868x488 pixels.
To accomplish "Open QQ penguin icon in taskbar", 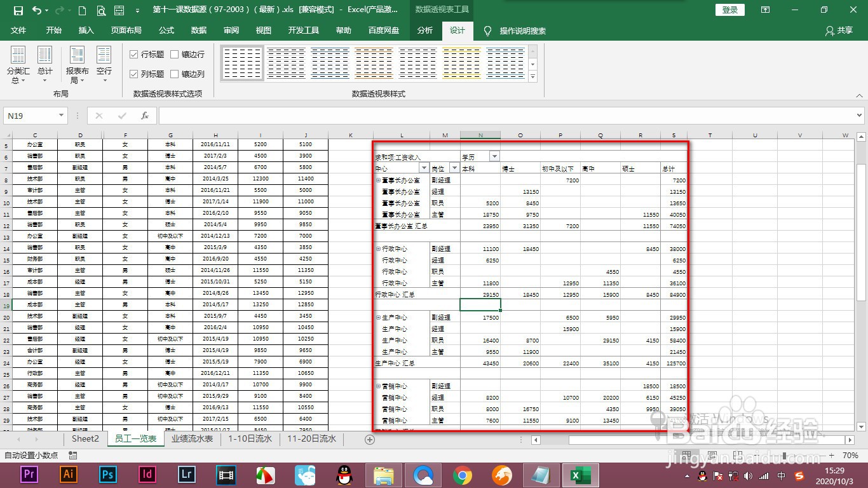I will pos(344,475).
